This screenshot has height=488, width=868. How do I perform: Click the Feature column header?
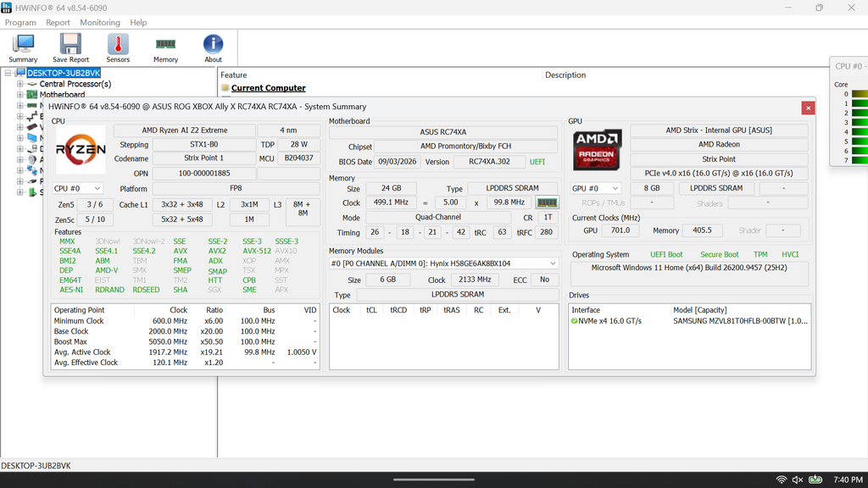click(234, 75)
